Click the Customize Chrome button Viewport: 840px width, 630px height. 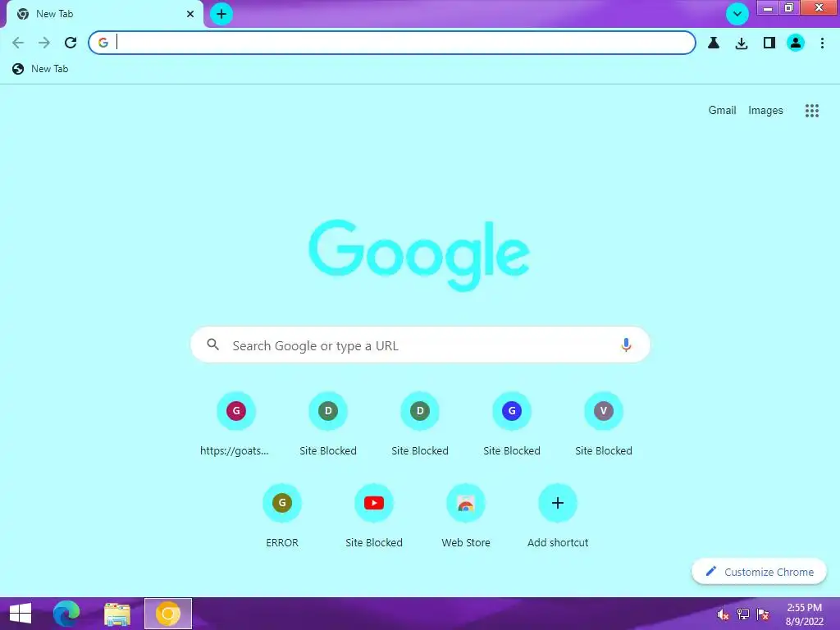759,572
